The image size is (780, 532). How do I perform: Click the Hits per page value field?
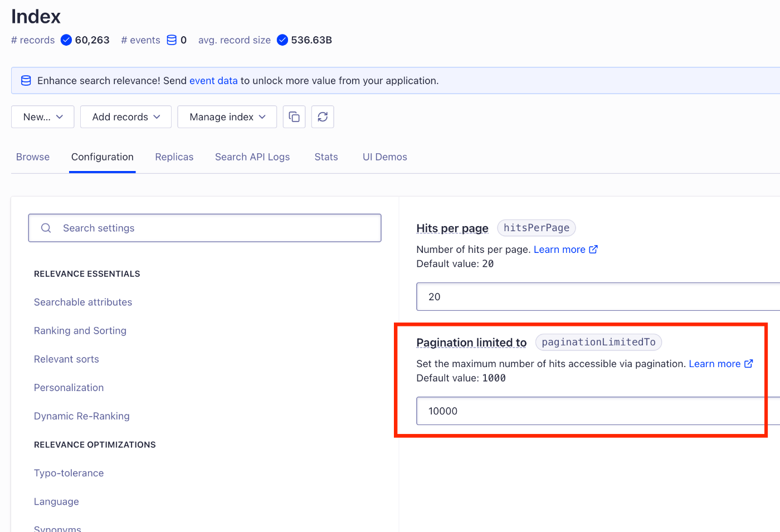[596, 297]
